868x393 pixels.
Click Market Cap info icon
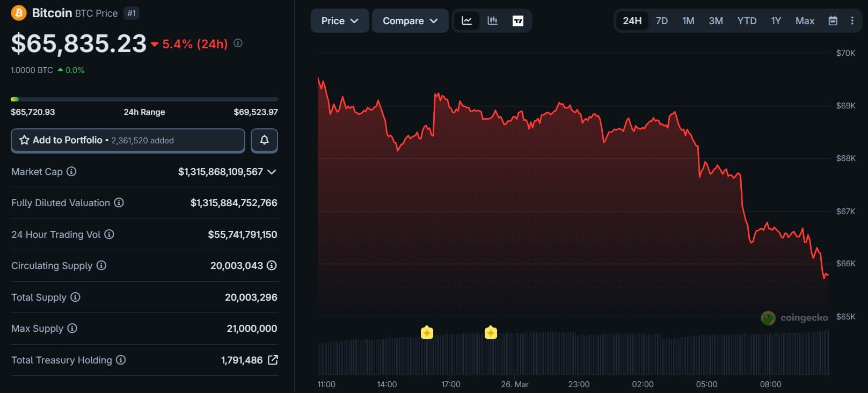[x=71, y=171]
